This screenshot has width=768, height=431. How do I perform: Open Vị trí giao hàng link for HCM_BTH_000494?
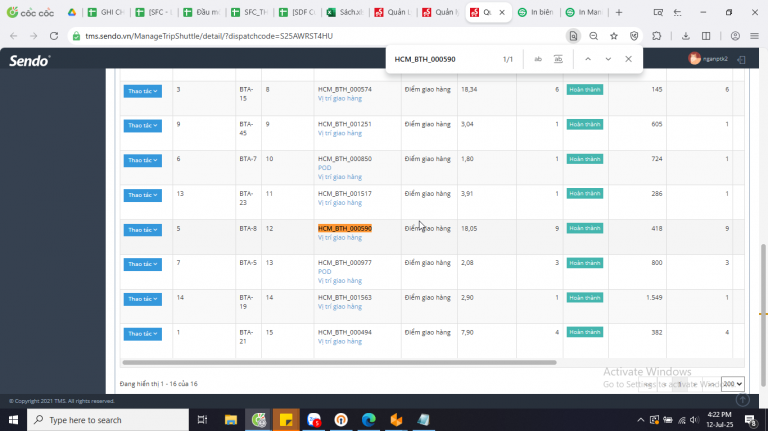340,341
